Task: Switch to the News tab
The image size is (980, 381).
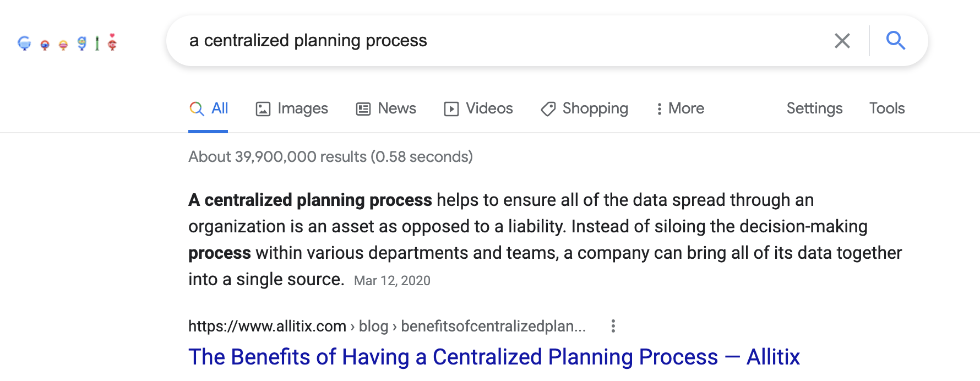Action: tap(386, 108)
